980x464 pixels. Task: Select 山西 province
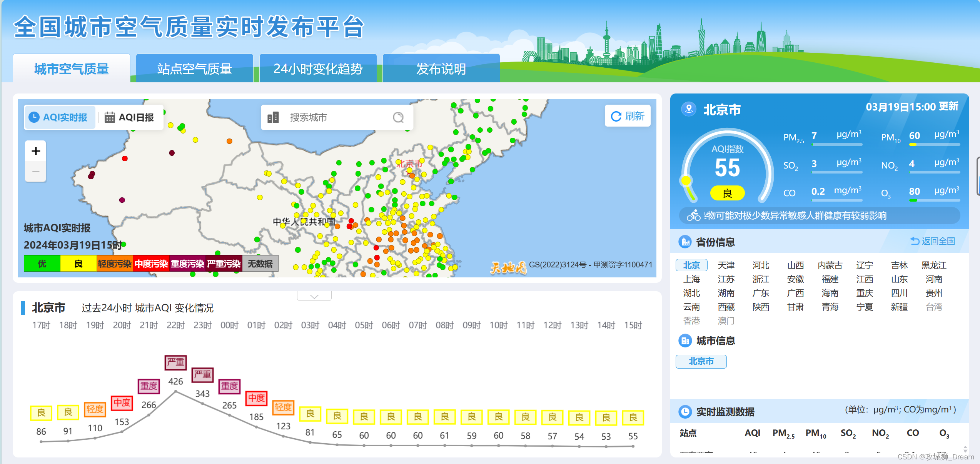(x=795, y=265)
